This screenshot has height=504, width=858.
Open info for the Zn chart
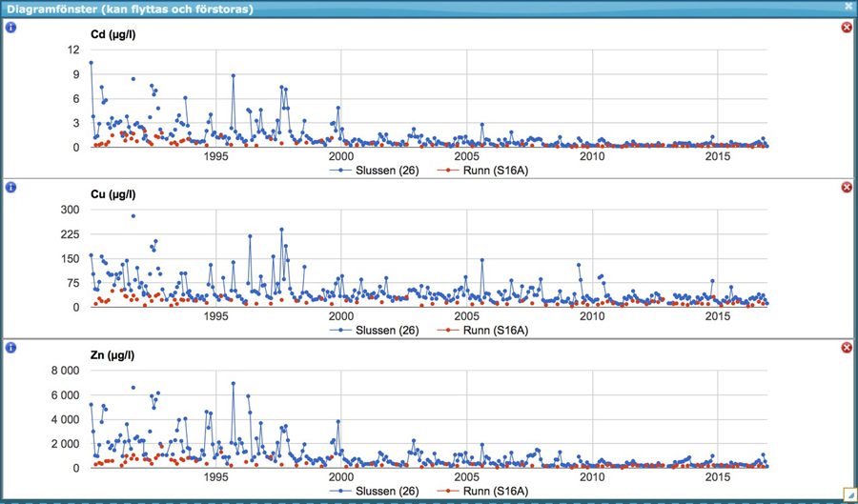tap(10, 348)
